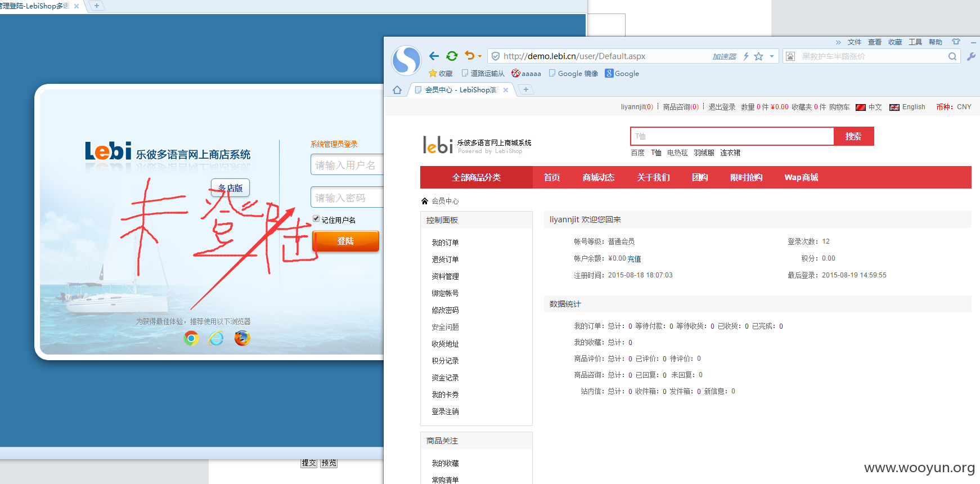Open 关于我们 in the nav bar
This screenshot has width=980, height=484.
tap(653, 177)
